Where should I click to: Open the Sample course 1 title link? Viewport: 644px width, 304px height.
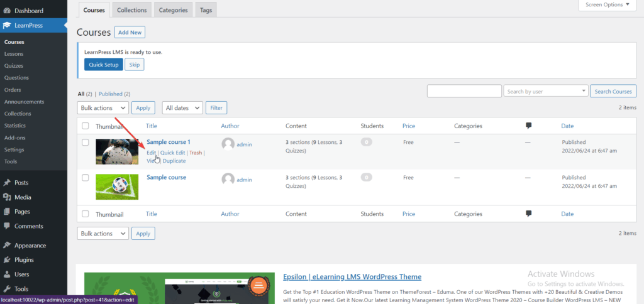click(x=169, y=142)
